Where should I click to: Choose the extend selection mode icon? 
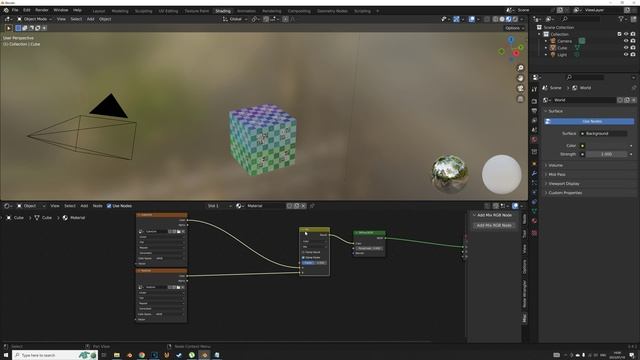coord(25,28)
